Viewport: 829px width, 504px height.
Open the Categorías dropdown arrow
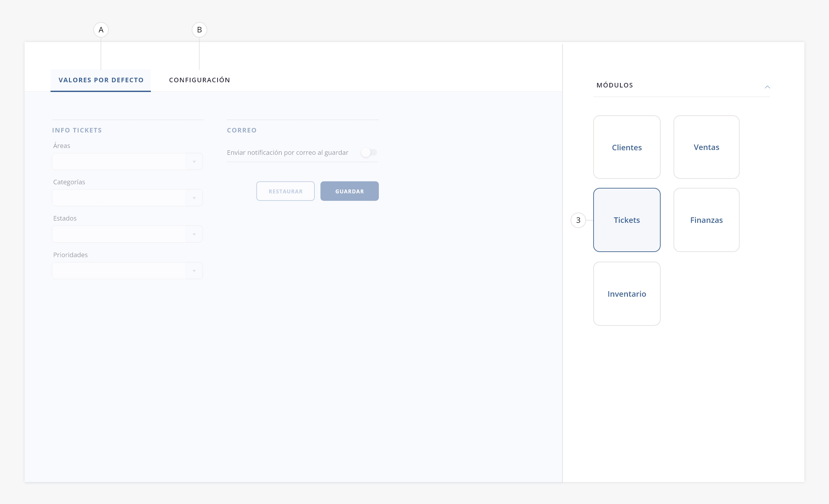coord(194,198)
